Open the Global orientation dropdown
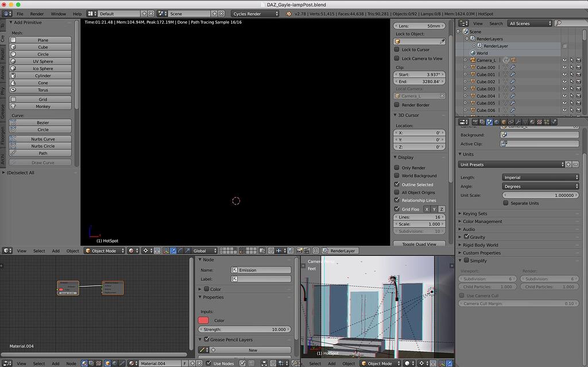This screenshot has height=367, width=588. pyautogui.click(x=205, y=250)
